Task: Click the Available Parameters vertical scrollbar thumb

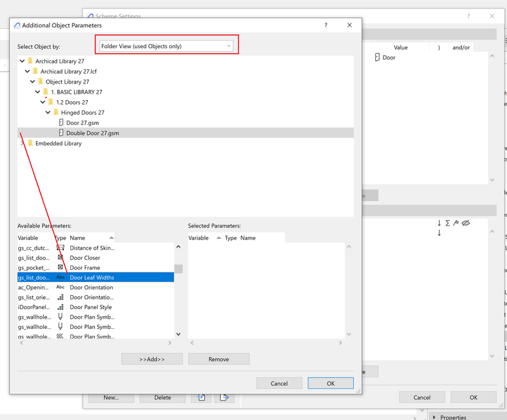Action: 179,269
